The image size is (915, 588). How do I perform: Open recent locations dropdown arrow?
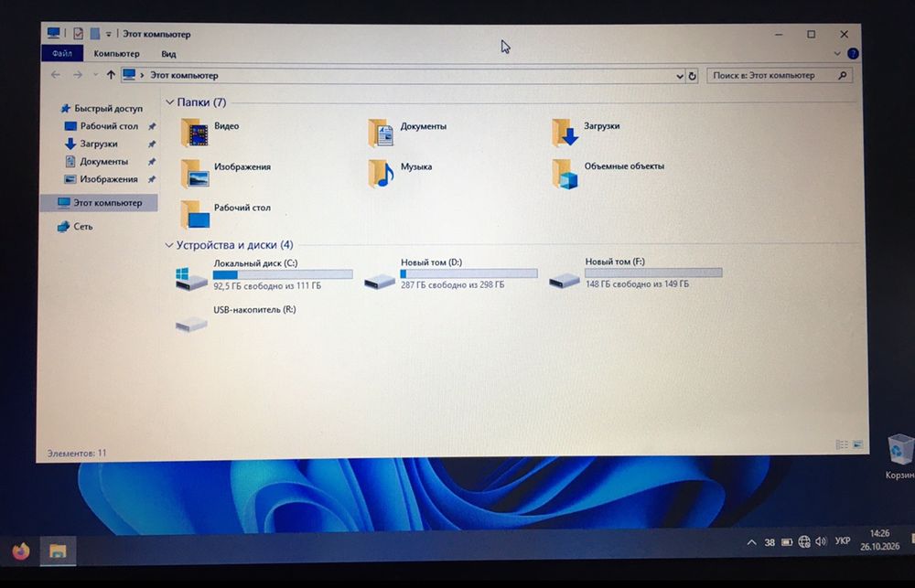coord(96,75)
